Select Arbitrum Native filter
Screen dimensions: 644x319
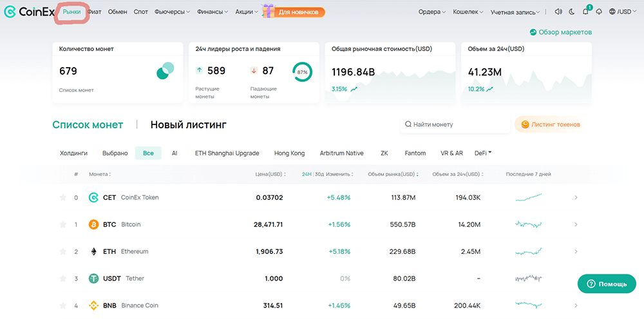point(342,153)
